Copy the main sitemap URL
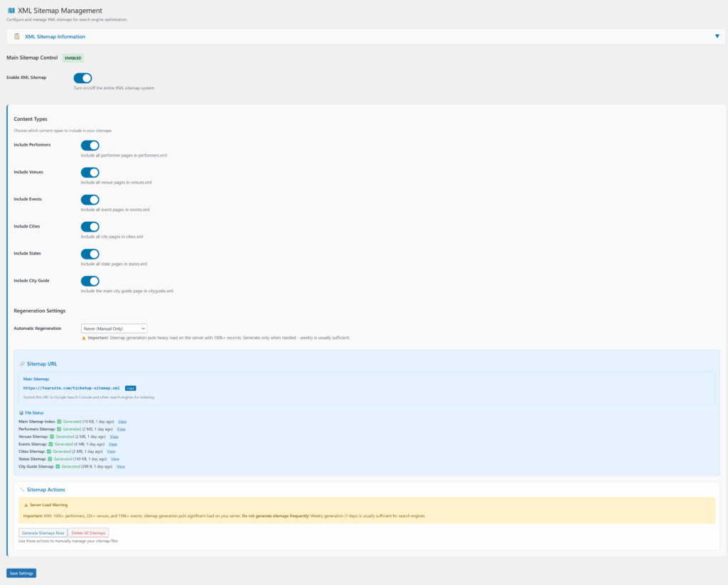This screenshot has width=728, height=585. point(131,388)
